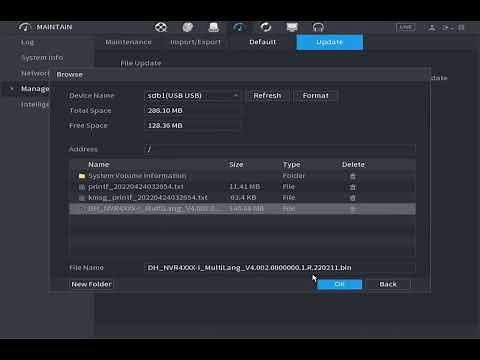The width and height of the screenshot is (480, 360).
Task: Delete kmsg_printf_20220424032654.txt via trash icon
Action: [x=353, y=198]
